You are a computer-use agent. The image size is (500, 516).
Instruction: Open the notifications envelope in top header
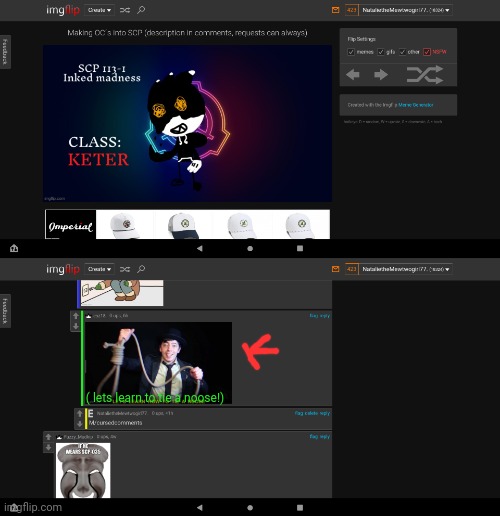(x=336, y=10)
